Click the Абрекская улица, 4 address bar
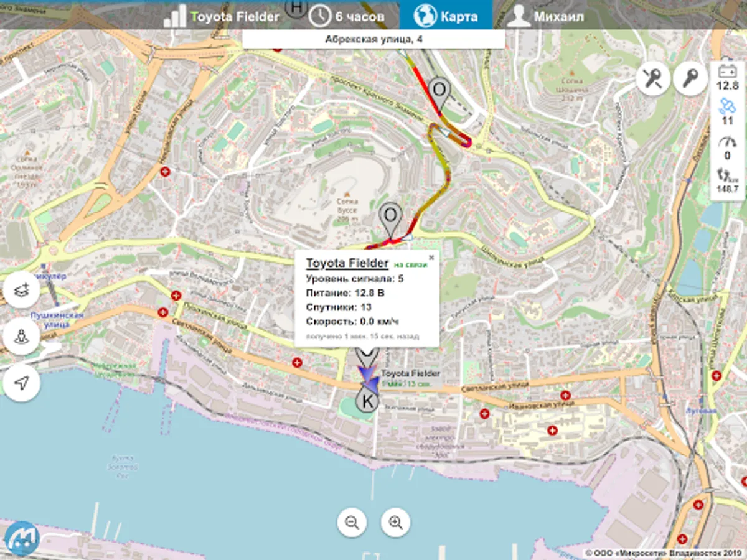The image size is (747, 560). pyautogui.click(x=374, y=39)
